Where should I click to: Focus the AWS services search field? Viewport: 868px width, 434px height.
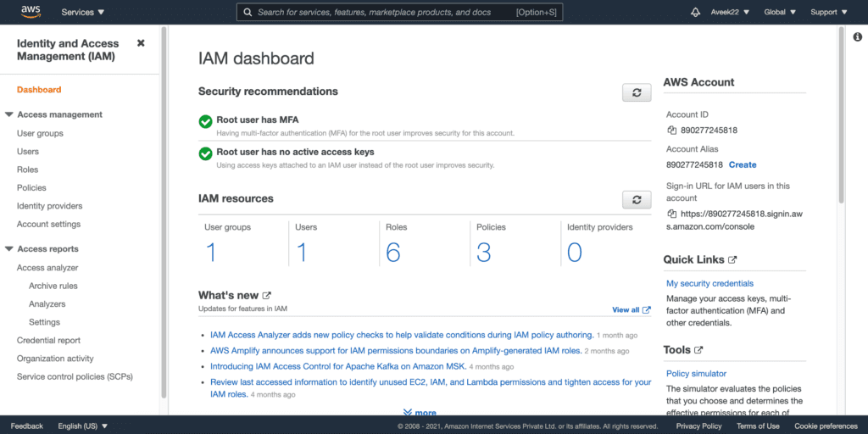click(x=400, y=12)
